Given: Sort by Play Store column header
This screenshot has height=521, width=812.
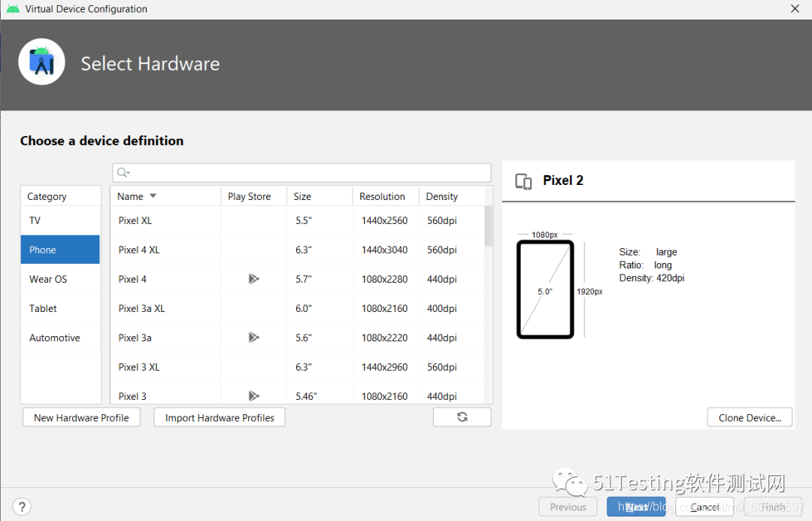Looking at the screenshot, I should tap(254, 196).
